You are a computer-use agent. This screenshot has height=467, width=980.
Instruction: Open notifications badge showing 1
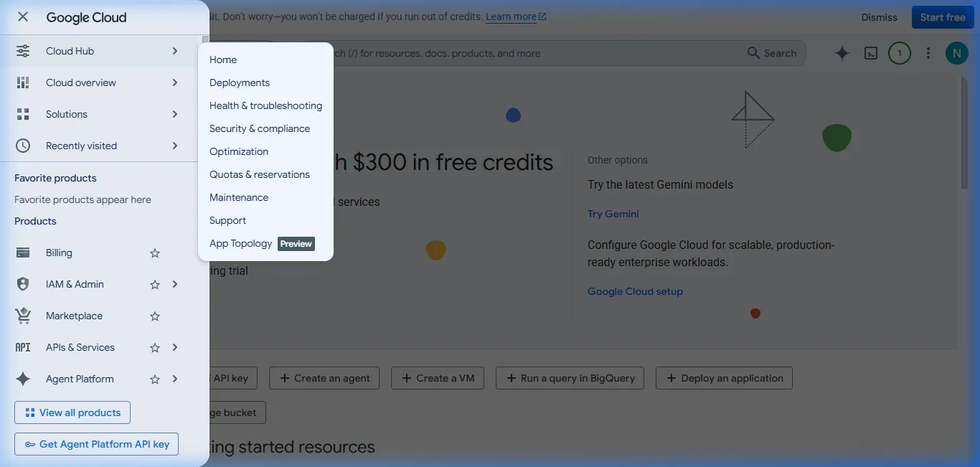coord(900,53)
